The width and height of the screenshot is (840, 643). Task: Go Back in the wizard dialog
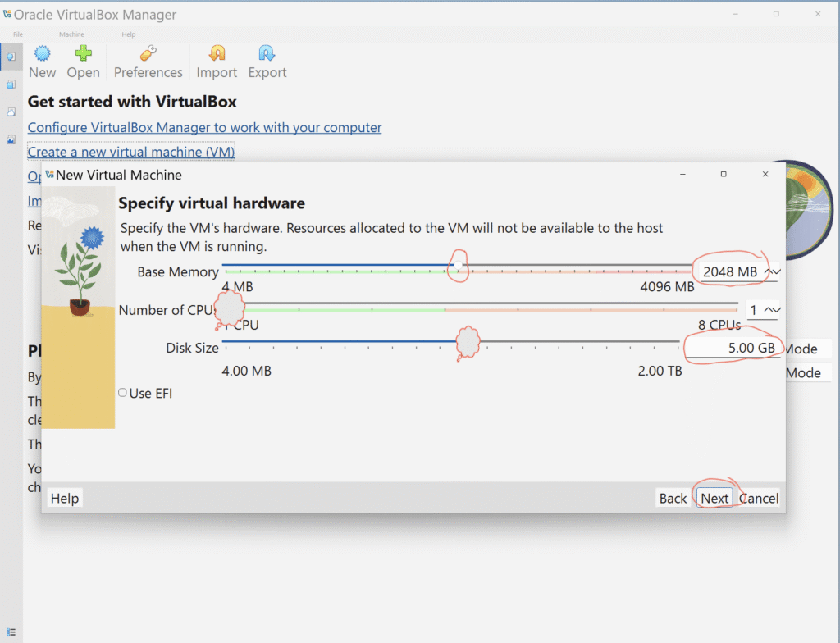pos(673,498)
